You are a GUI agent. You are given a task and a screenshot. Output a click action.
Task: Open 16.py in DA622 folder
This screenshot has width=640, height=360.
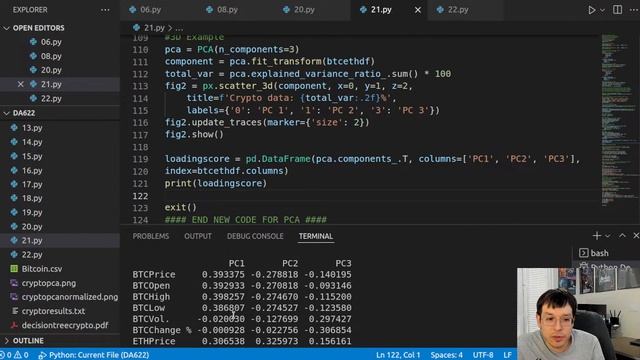(x=32, y=170)
